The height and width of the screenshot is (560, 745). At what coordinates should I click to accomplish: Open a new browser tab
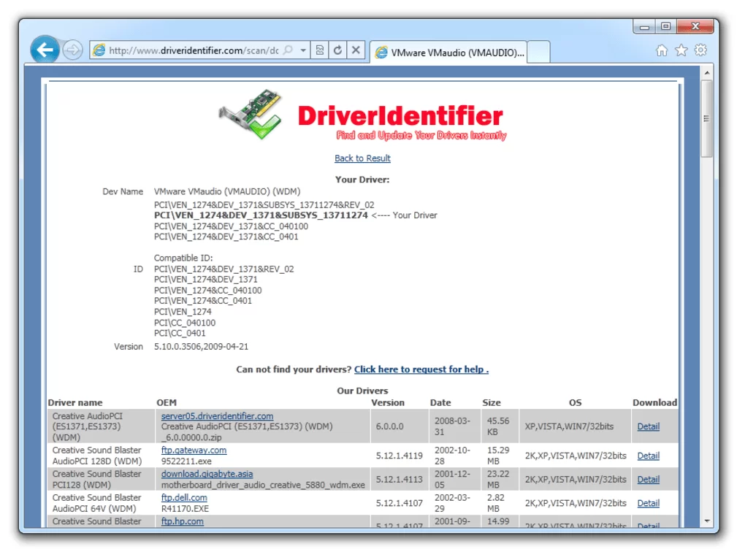pyautogui.click(x=538, y=51)
